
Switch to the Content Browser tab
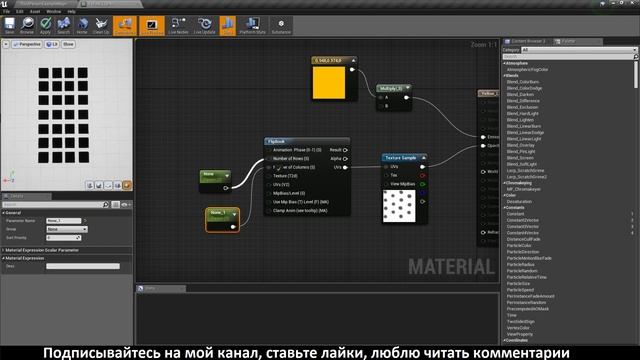(527, 41)
